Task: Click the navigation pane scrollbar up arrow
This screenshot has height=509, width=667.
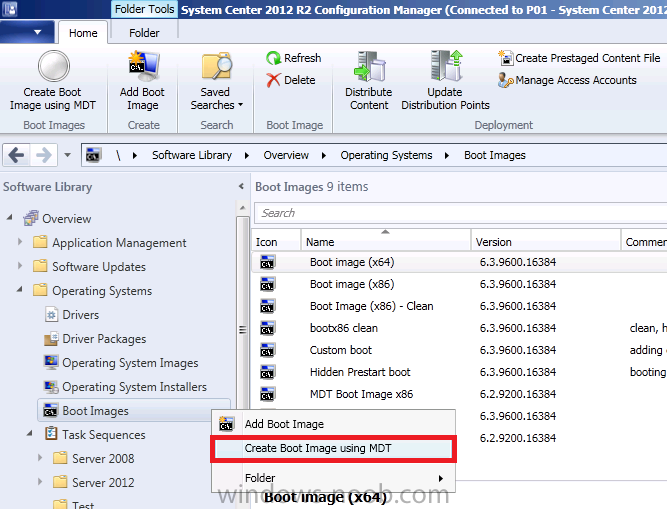Action: tap(242, 208)
